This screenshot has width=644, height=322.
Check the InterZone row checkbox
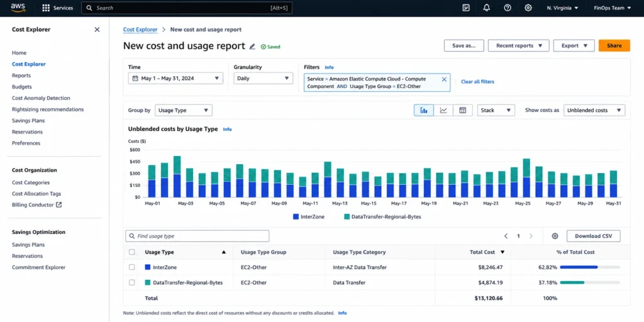(x=131, y=267)
